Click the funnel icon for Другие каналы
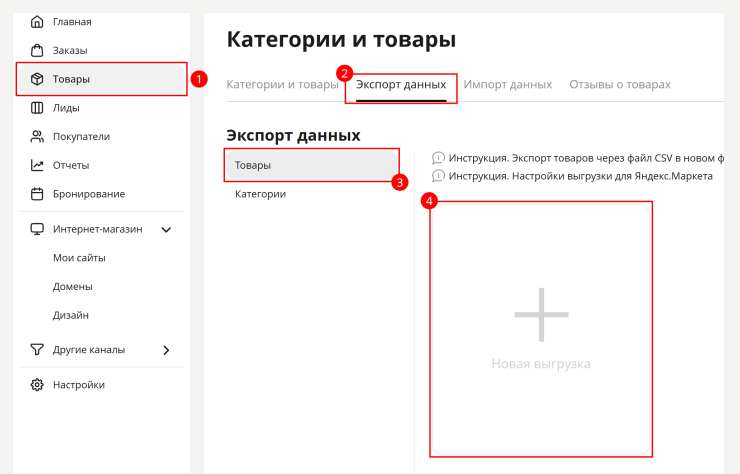The height and width of the screenshot is (474, 740). click(x=37, y=349)
